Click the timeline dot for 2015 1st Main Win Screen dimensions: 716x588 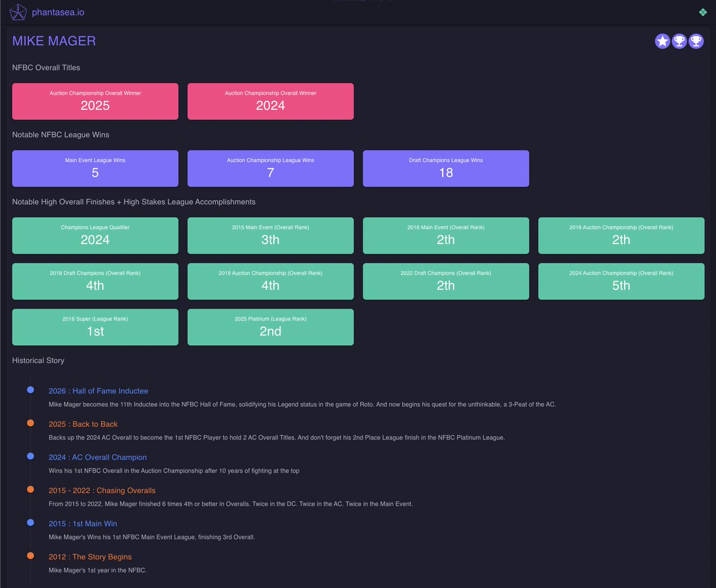(30, 522)
